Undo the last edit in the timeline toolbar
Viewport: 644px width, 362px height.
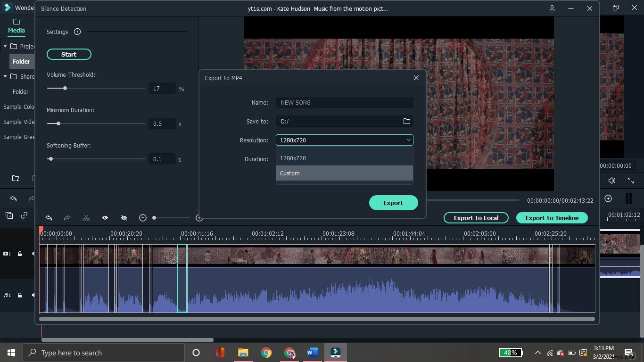tap(49, 218)
